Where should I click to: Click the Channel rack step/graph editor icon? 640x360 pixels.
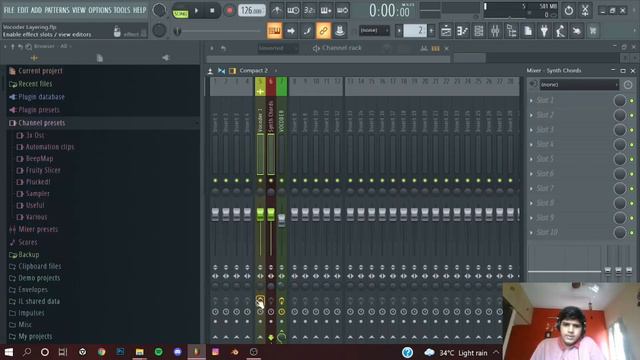(436, 49)
